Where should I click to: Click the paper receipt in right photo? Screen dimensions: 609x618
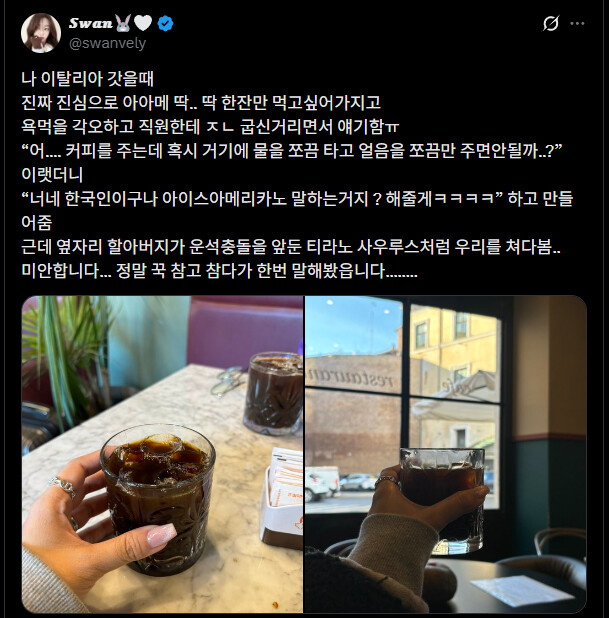click(521, 590)
